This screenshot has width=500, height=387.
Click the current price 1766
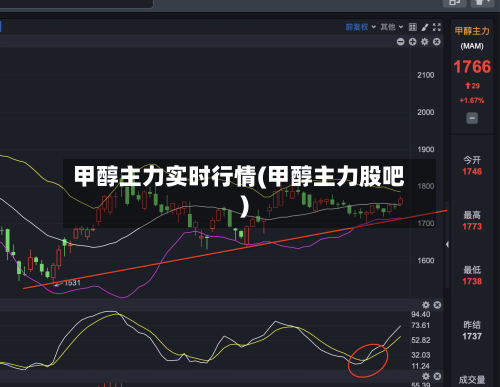(x=472, y=67)
